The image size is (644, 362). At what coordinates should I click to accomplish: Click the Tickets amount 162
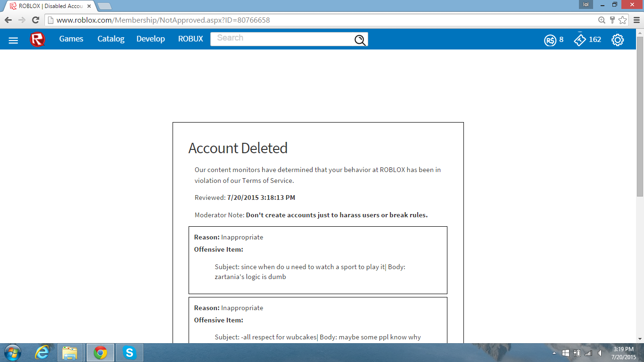[x=595, y=40]
